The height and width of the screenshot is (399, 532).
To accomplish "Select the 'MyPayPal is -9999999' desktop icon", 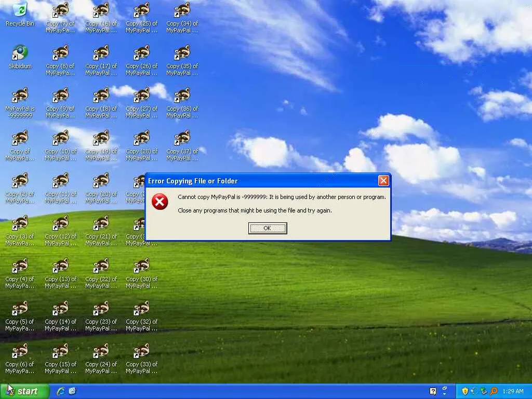I will (x=20, y=103).
